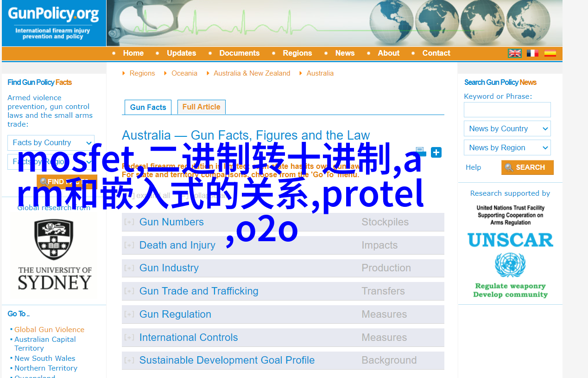
Task: Expand the Gun Regulation section toggle
Action: pyautogui.click(x=129, y=314)
